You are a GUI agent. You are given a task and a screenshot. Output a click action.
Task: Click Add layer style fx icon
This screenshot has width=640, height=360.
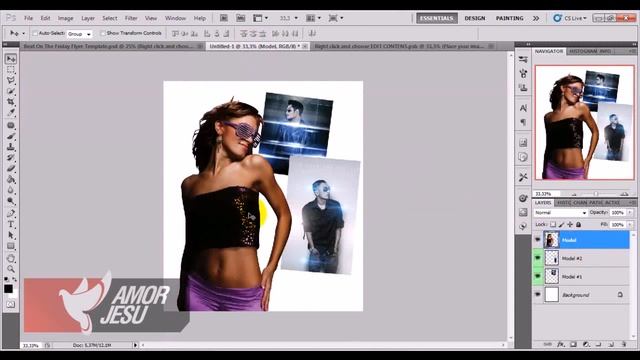click(561, 344)
